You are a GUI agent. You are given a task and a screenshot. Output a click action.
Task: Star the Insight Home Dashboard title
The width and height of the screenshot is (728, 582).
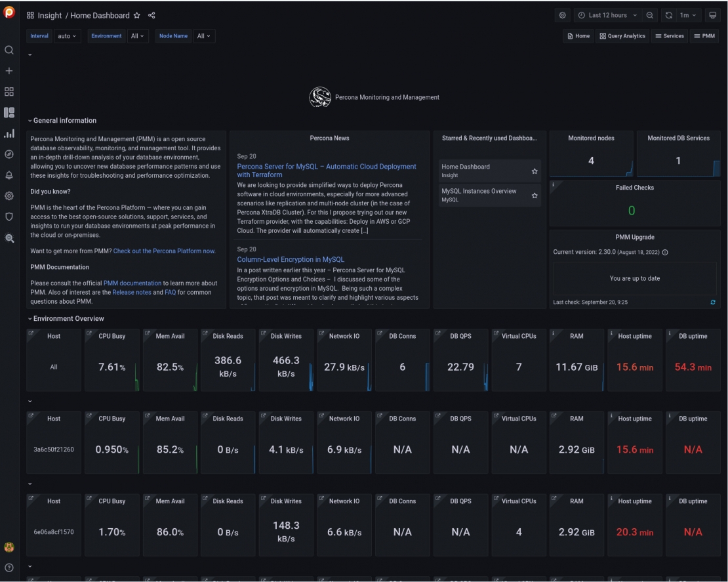(136, 15)
